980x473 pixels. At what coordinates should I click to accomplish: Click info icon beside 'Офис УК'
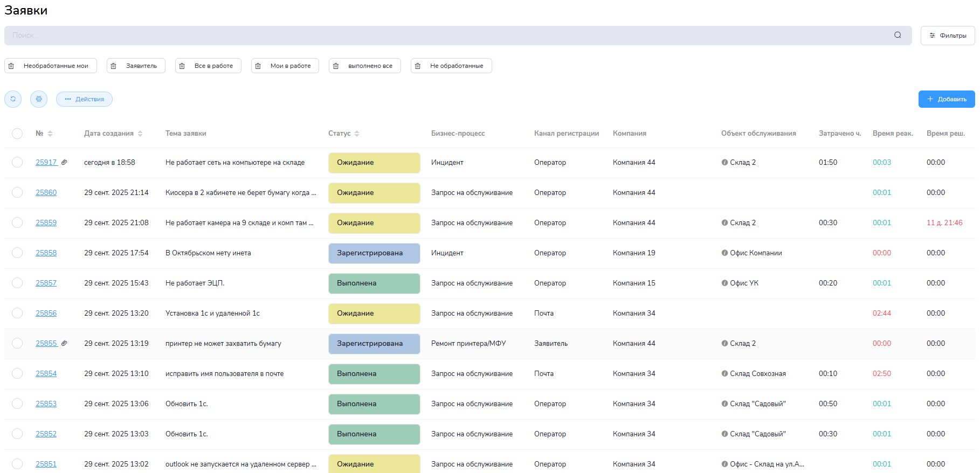coord(724,283)
